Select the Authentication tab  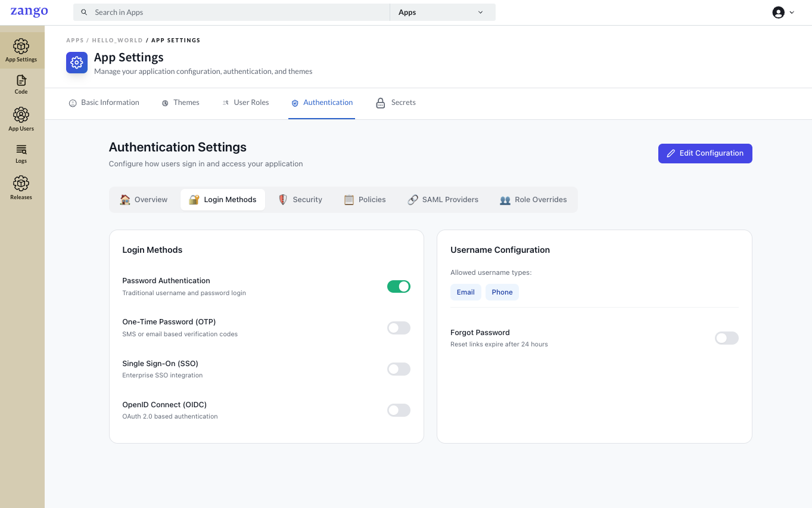click(x=322, y=103)
